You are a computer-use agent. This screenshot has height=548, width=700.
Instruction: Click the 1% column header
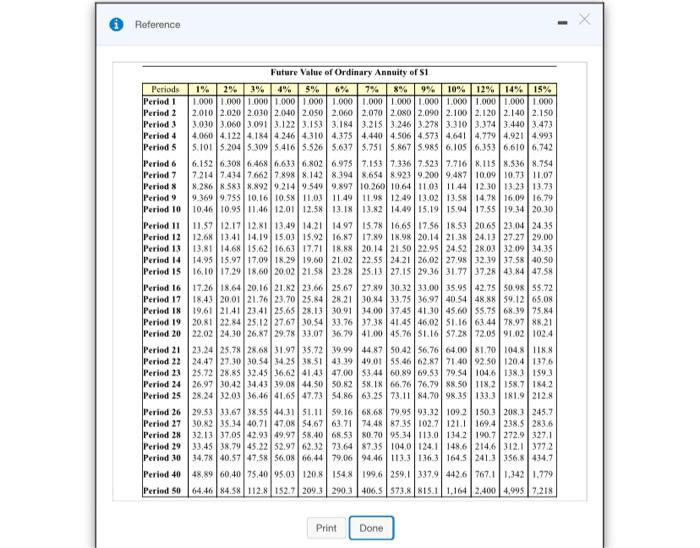203,89
